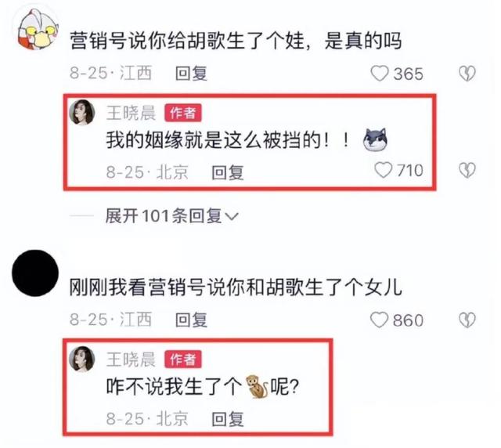Open the blacked-out circular avatar profile
Screen dimensions: 501x448
[x=35, y=273]
